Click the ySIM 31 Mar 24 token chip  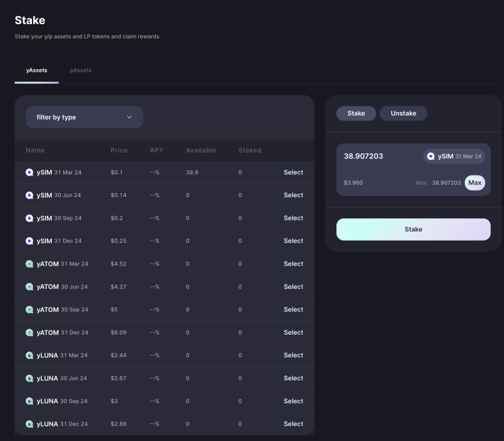pyautogui.click(x=454, y=157)
